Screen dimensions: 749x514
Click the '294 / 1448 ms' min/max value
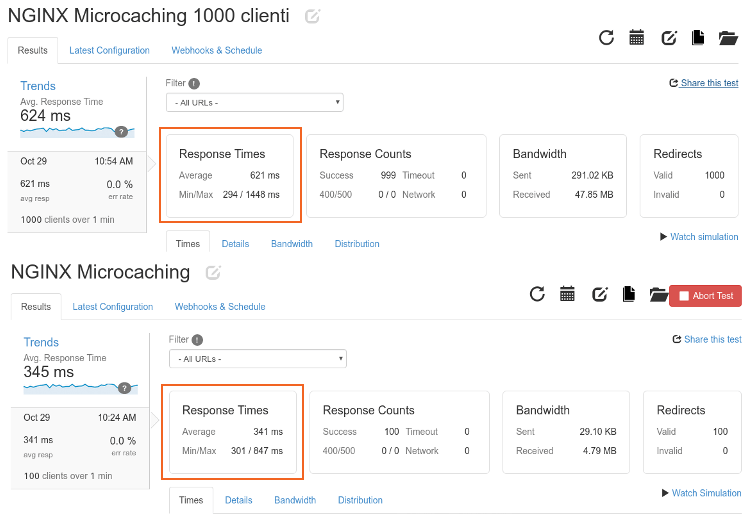251,194
